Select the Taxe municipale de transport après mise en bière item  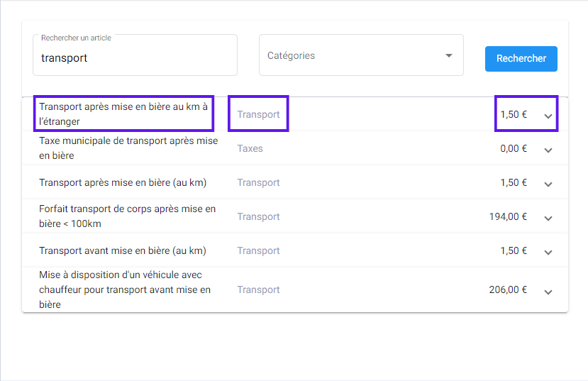click(128, 148)
